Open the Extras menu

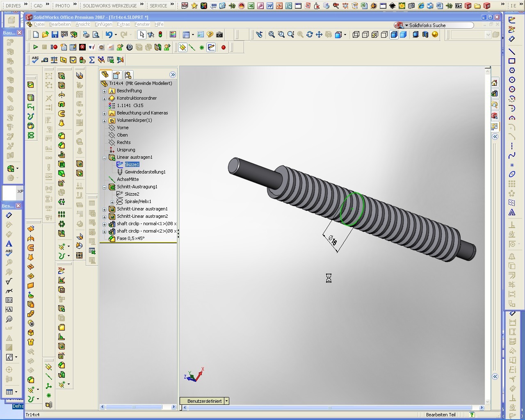(x=123, y=24)
